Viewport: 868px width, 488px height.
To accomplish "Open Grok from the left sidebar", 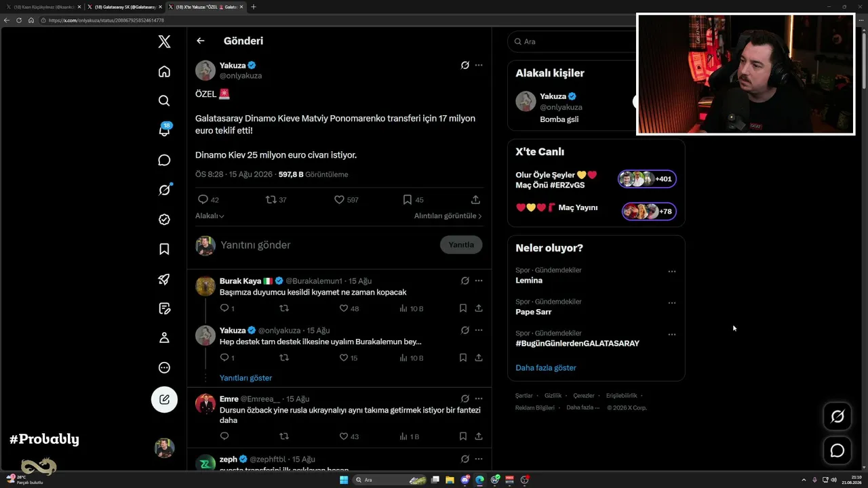I will 164,190.
